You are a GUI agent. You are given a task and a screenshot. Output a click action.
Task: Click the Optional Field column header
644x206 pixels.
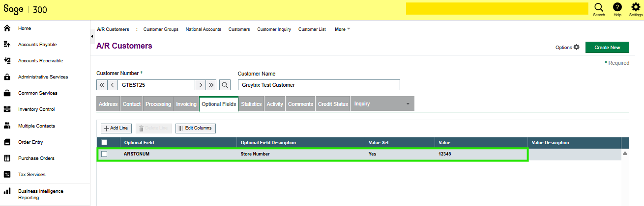[178, 143]
